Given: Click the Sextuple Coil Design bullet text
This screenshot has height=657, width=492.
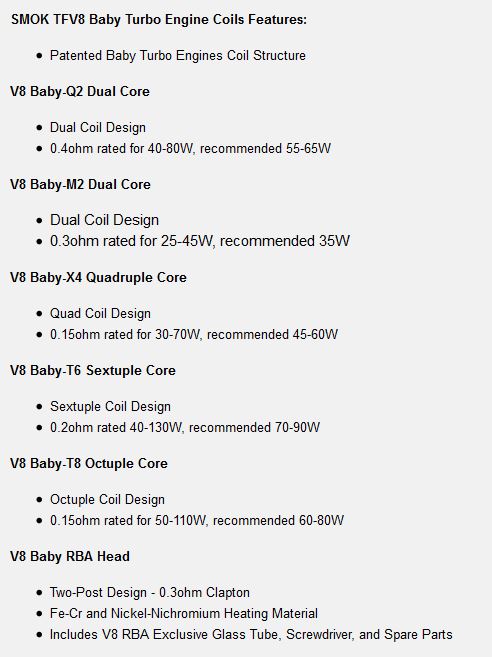Looking at the screenshot, I should click(x=110, y=407).
